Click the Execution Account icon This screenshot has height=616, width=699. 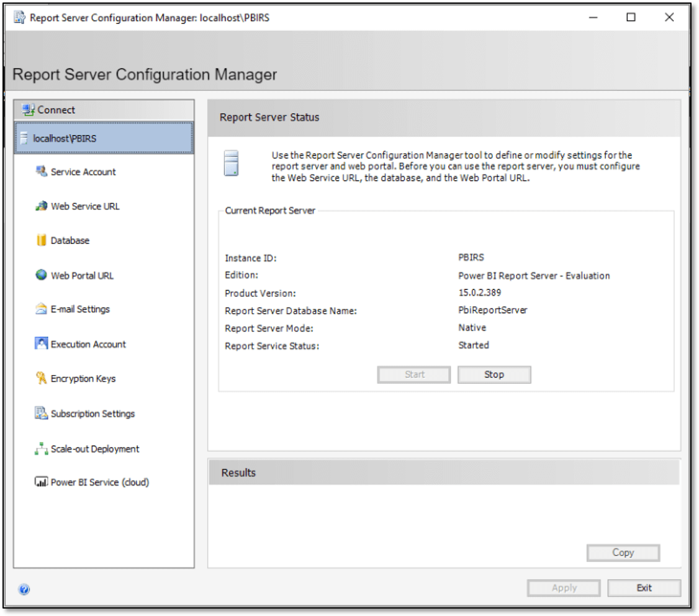[x=41, y=343]
